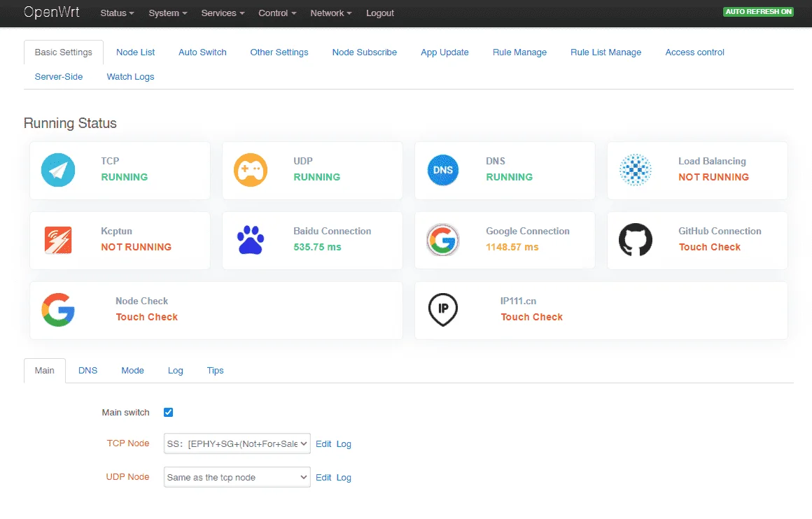
Task: Click the Running Status heading
Action: point(71,123)
